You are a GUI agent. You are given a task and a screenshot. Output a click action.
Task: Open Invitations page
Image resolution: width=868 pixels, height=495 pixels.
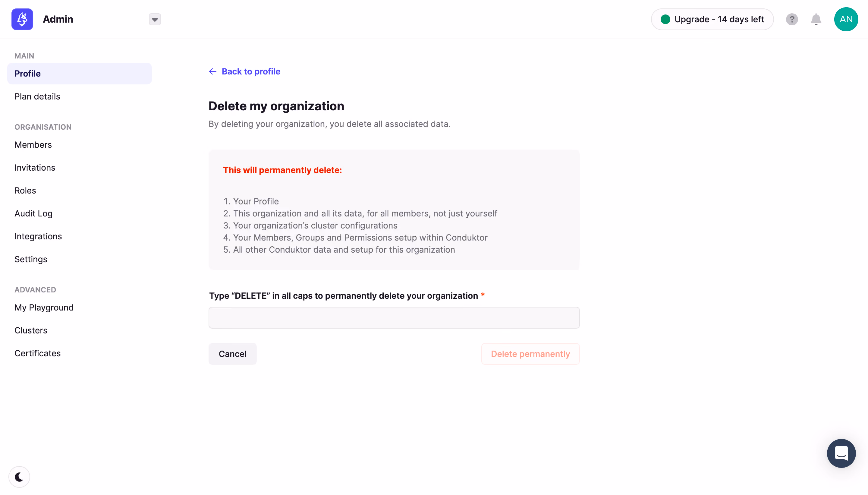[x=35, y=168]
